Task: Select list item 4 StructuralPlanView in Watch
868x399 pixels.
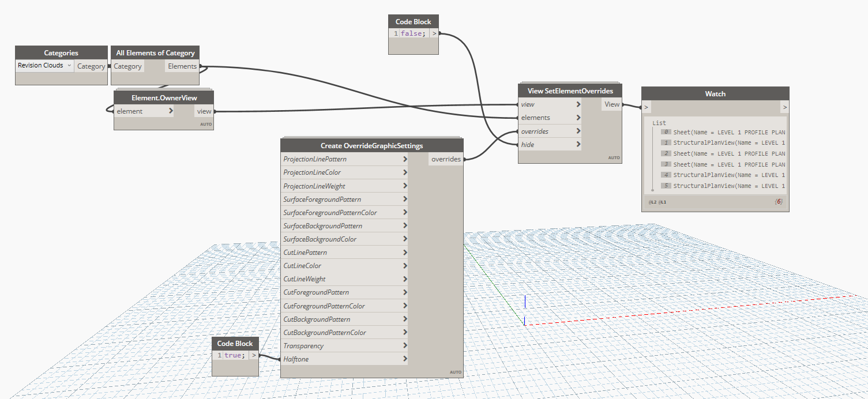Action: click(x=728, y=175)
